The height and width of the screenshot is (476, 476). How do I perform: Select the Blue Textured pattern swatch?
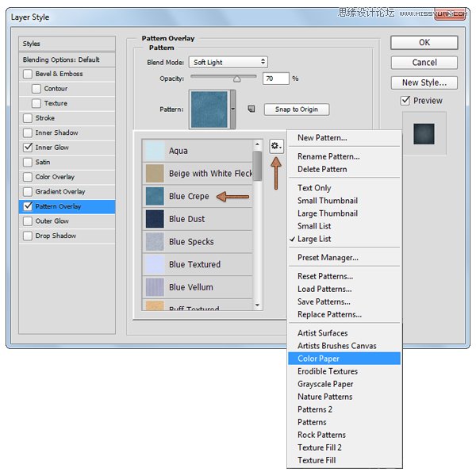154,264
